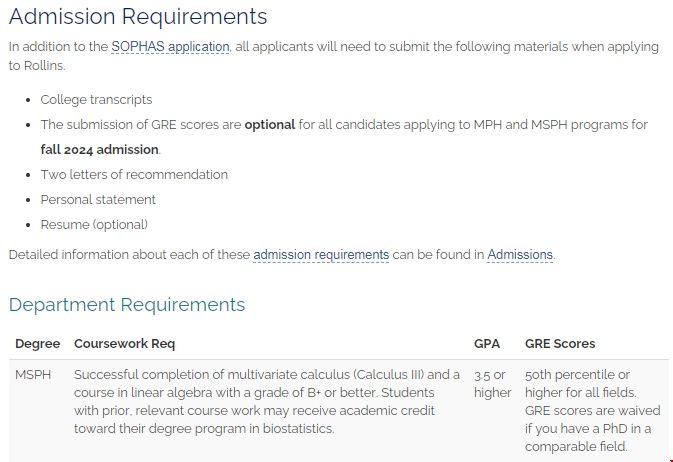This screenshot has height=462, width=673.
Task: Click the GPA column header
Action: [487, 344]
